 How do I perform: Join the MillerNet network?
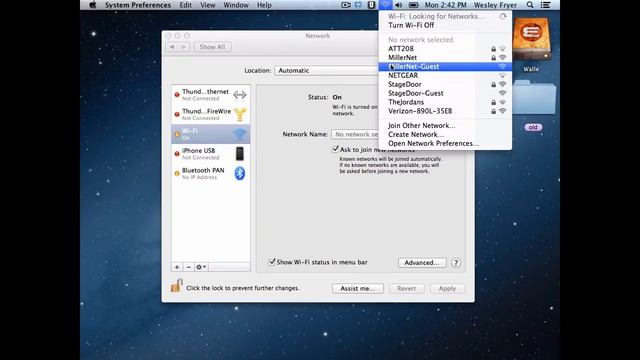click(x=445, y=58)
